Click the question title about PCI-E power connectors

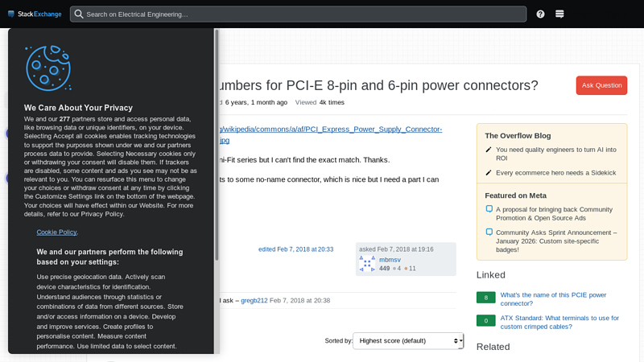378,85
